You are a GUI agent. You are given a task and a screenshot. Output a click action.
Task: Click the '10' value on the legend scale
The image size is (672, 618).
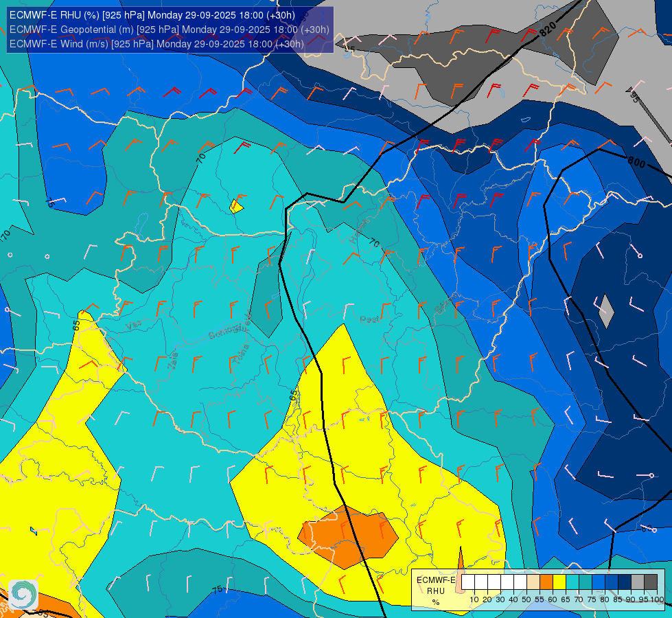point(474,599)
